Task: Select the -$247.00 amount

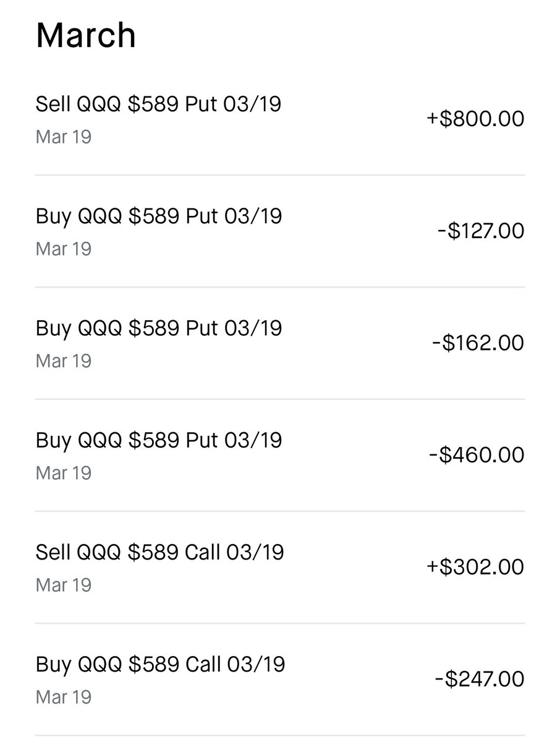Action: pos(479,679)
